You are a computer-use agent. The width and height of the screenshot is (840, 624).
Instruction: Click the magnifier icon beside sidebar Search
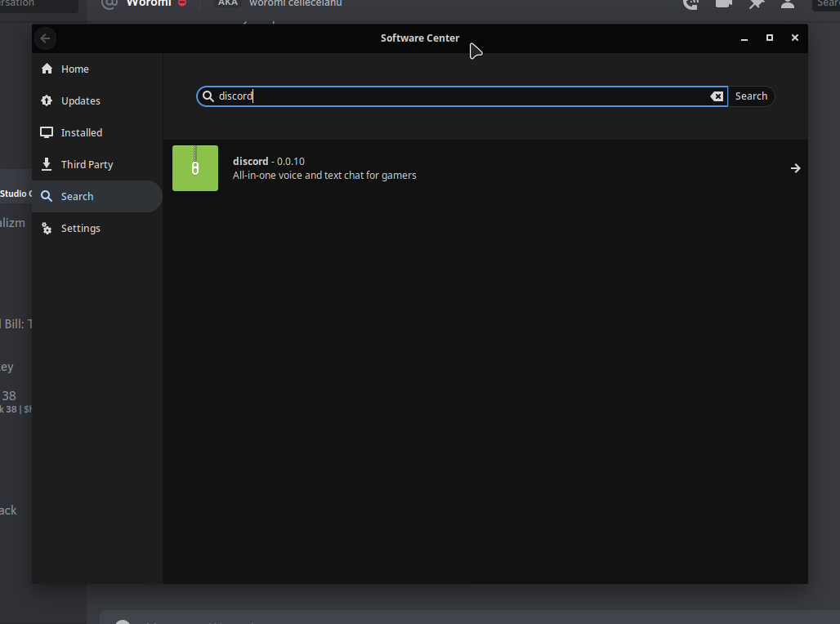[47, 196]
